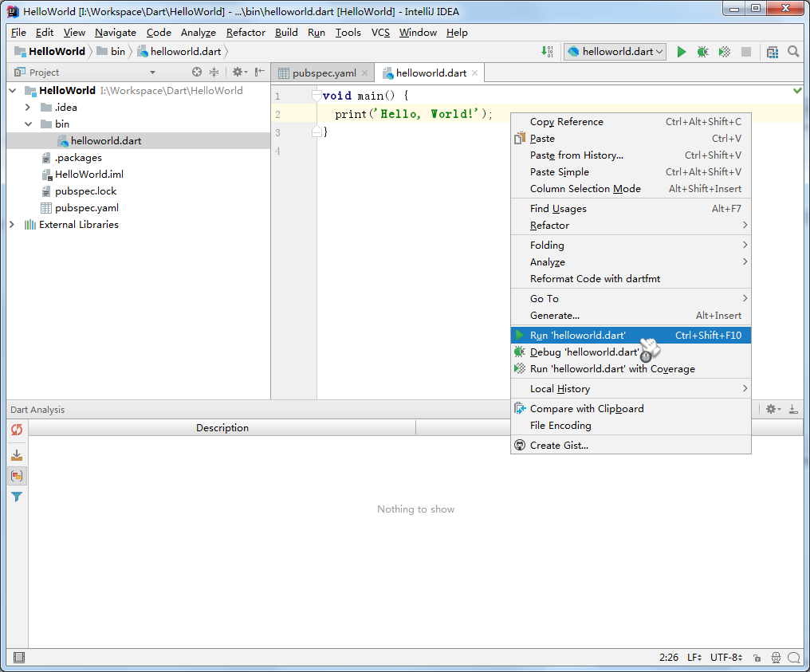Image resolution: width=810 pixels, height=672 pixels.
Task: Click the grey Stop button in toolbar
Action: click(746, 52)
